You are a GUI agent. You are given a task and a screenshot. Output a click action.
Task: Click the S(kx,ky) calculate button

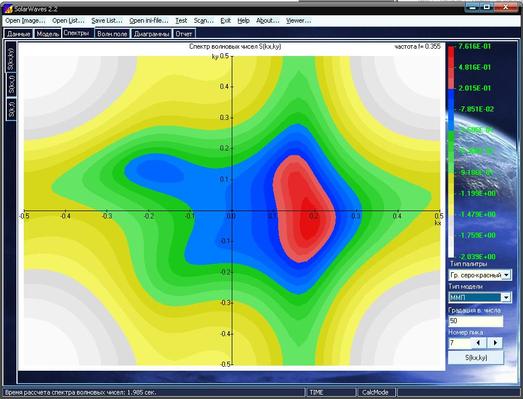[476, 358]
